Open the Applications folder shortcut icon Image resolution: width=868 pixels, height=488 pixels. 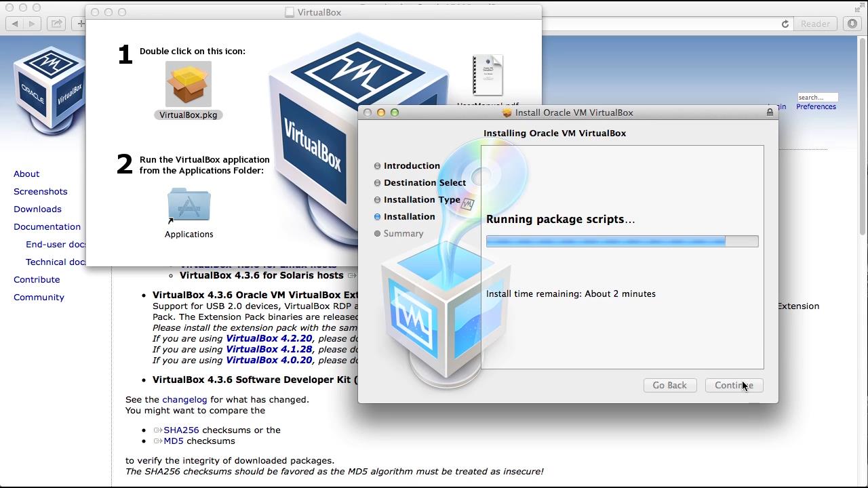pos(189,205)
